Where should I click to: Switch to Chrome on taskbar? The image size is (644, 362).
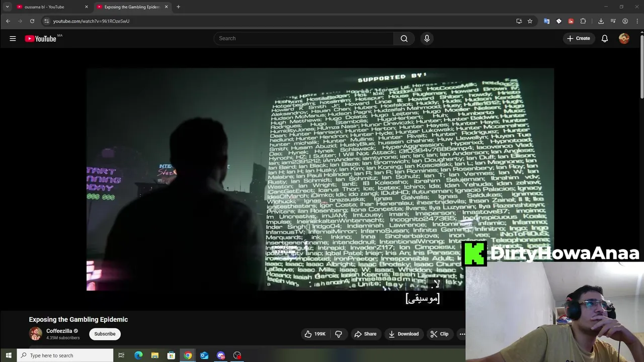188,355
